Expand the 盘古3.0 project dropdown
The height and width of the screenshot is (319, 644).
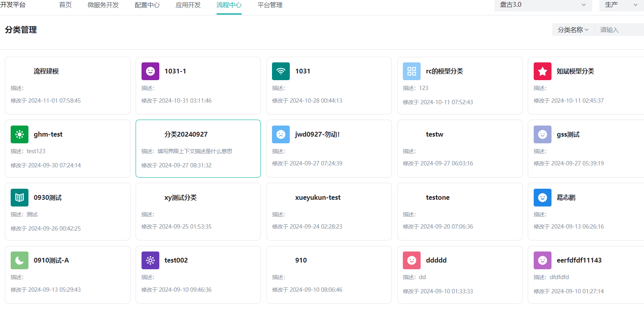543,5
